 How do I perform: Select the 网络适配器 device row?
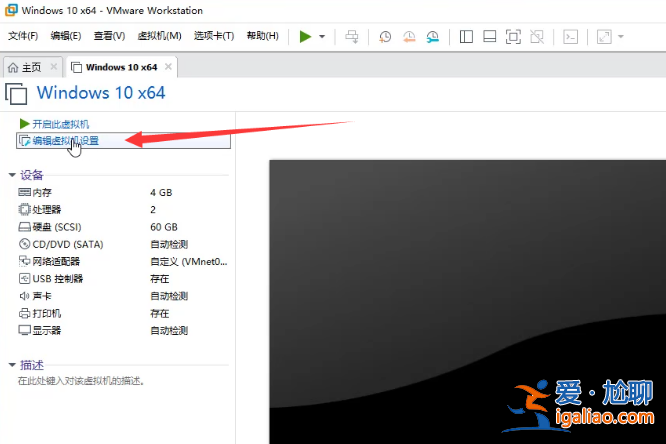click(x=123, y=261)
